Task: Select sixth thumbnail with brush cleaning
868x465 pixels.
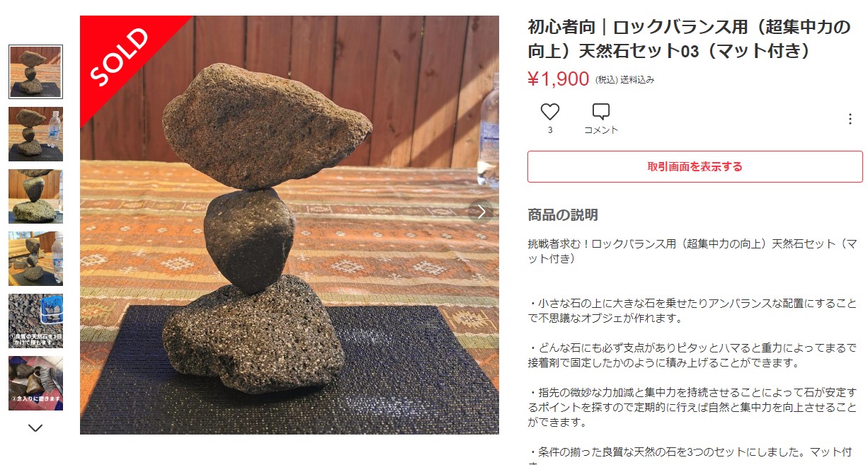Action: pos(35,383)
